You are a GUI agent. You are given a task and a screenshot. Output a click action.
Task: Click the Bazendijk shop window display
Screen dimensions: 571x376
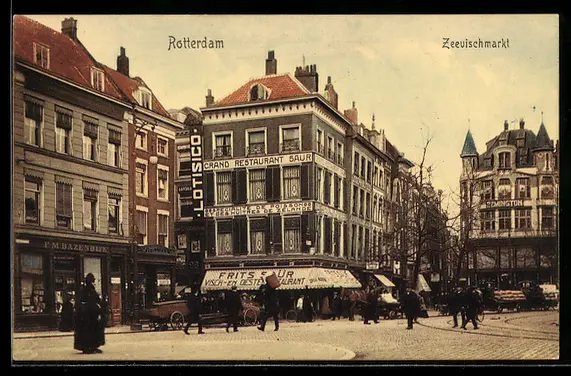point(32,283)
